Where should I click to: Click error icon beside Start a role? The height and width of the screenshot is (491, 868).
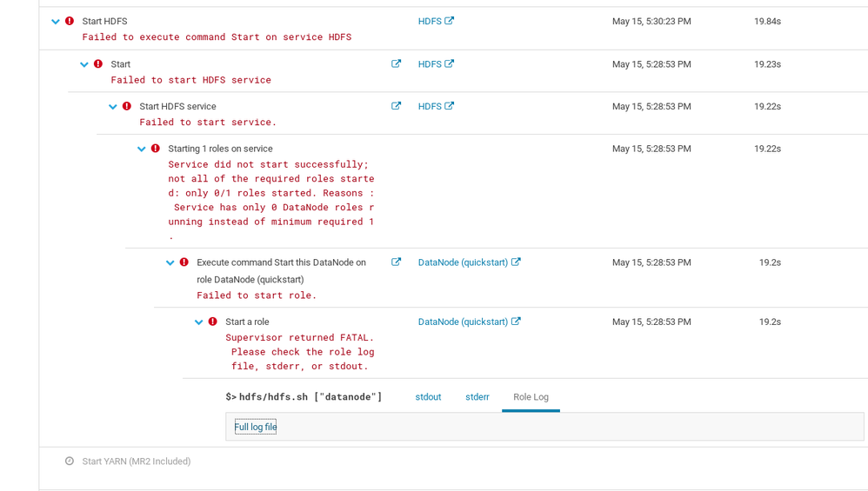tap(213, 322)
